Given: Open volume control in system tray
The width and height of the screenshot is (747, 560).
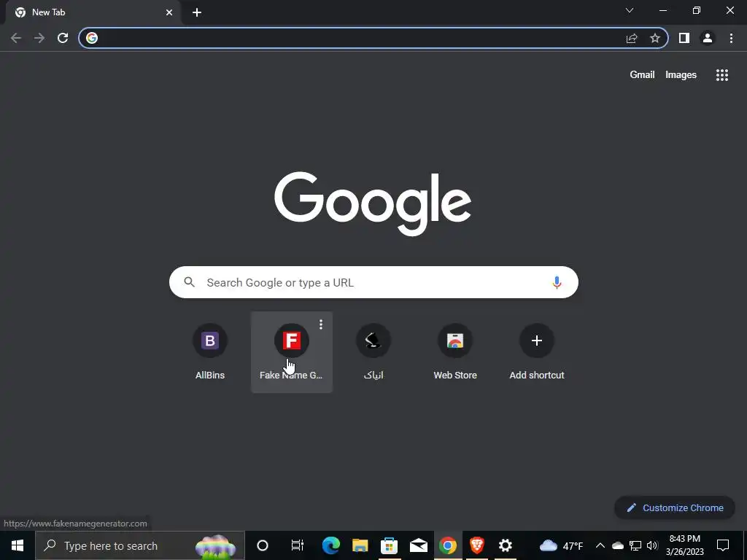Looking at the screenshot, I should (x=652, y=545).
